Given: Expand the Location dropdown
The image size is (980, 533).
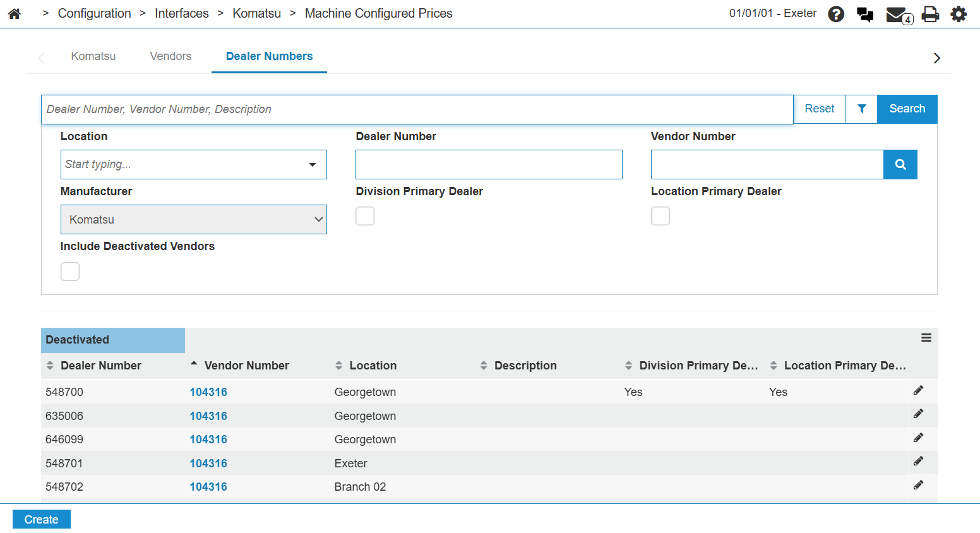Looking at the screenshot, I should coord(312,164).
